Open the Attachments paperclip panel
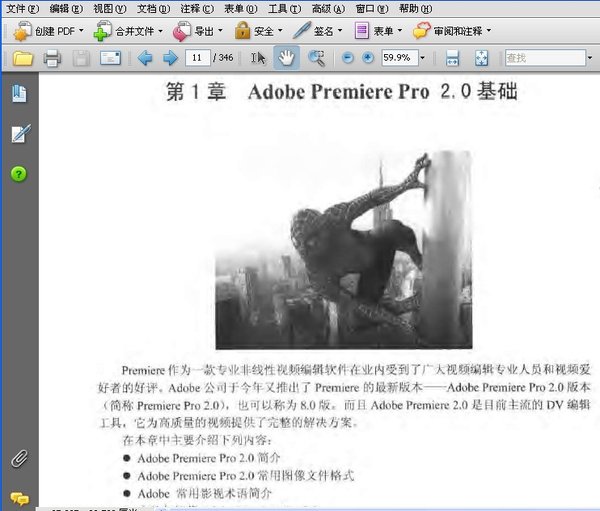The image size is (600, 511). pyautogui.click(x=20, y=458)
